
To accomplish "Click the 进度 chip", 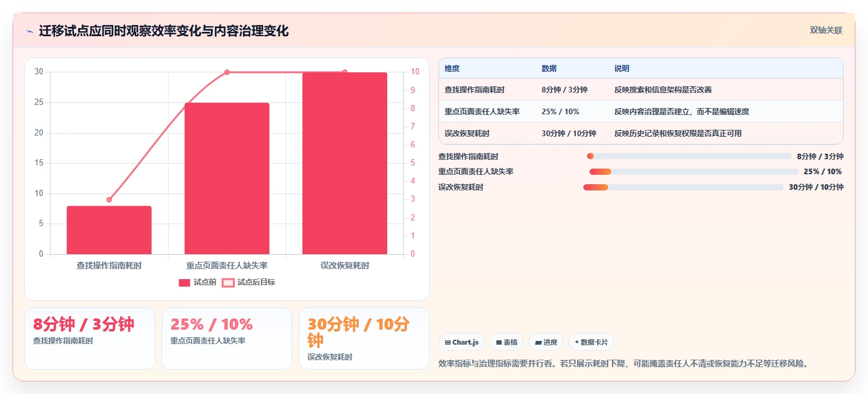I will tap(546, 342).
